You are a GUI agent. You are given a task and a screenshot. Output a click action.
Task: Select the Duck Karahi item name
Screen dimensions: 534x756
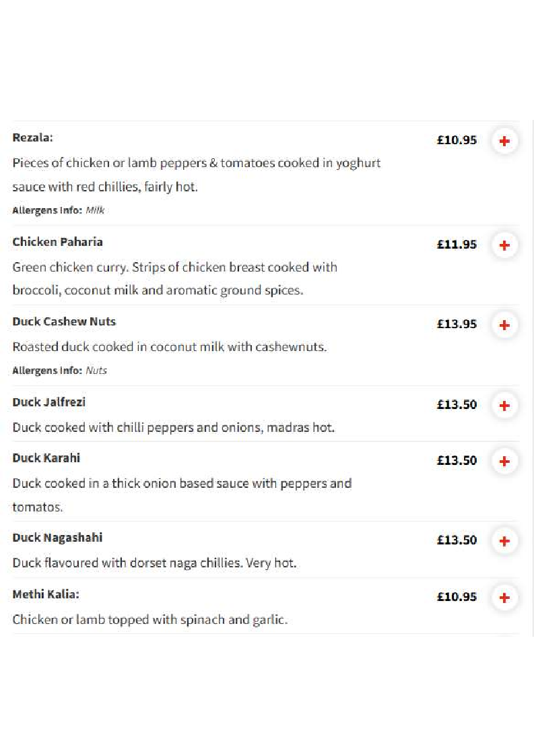tap(46, 458)
